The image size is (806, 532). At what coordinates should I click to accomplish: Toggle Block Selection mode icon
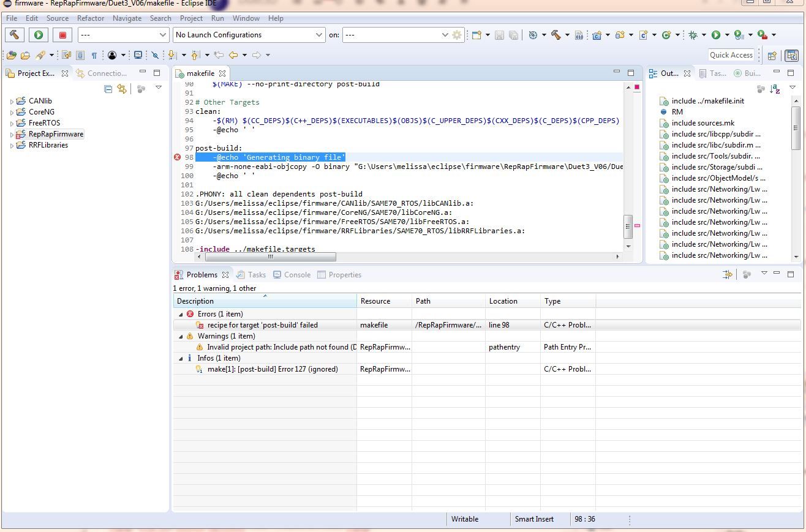[80, 55]
